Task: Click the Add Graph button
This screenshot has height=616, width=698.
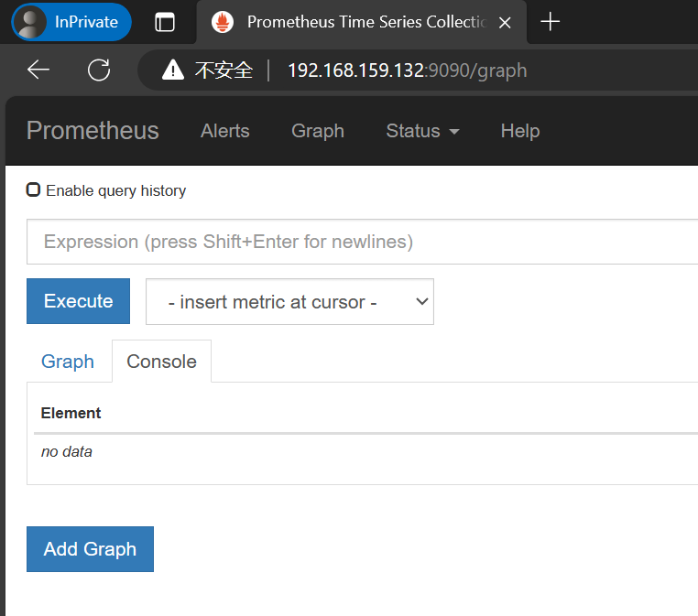Action: (90, 549)
